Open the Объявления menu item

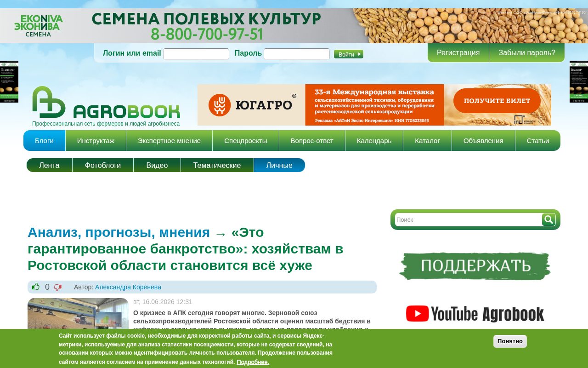[x=483, y=141]
